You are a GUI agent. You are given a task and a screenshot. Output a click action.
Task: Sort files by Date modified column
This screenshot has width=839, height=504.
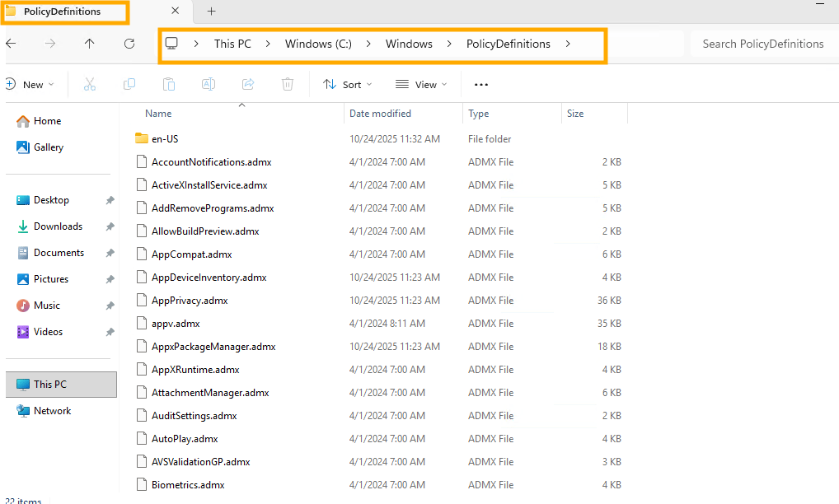pyautogui.click(x=380, y=114)
